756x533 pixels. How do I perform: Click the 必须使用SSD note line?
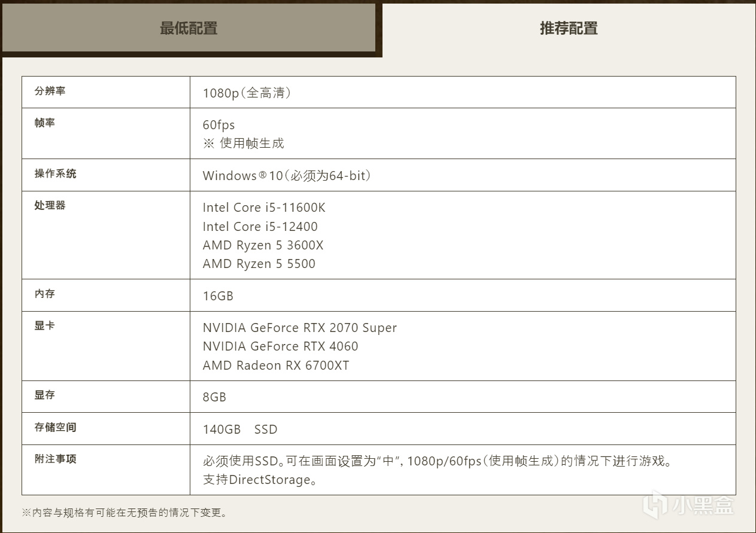(438, 461)
